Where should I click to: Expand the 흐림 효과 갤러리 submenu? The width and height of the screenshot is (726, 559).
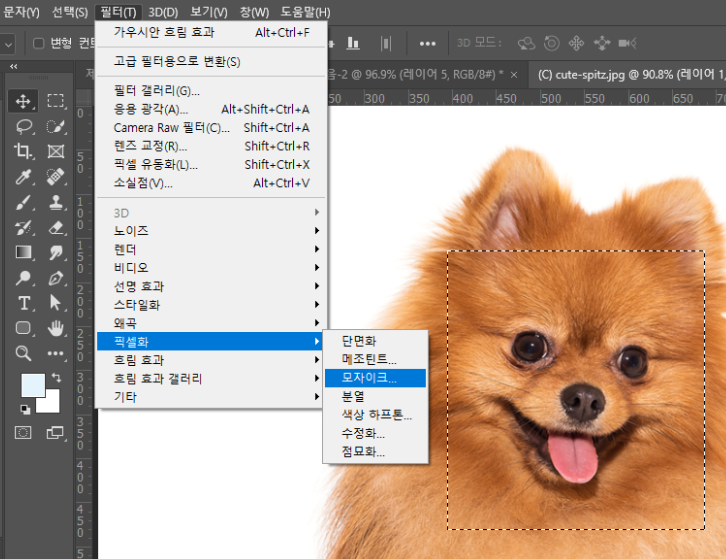[211, 378]
